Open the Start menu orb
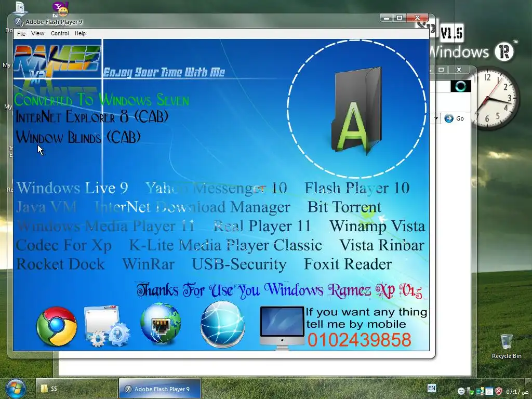This screenshot has height=399, width=532. click(15, 389)
